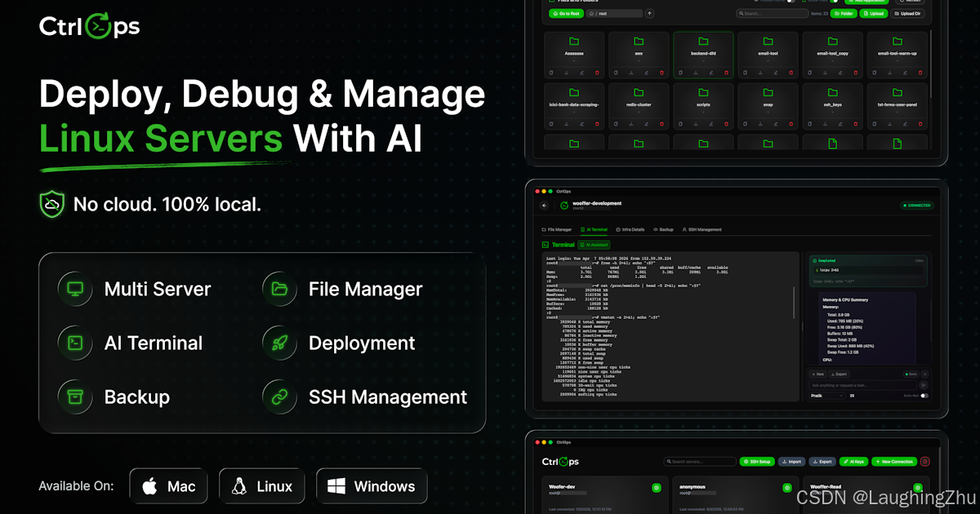Image resolution: width=980 pixels, height=514 pixels.
Task: Click the icici-bank-data-scraping- folder name
Action: click(x=574, y=104)
